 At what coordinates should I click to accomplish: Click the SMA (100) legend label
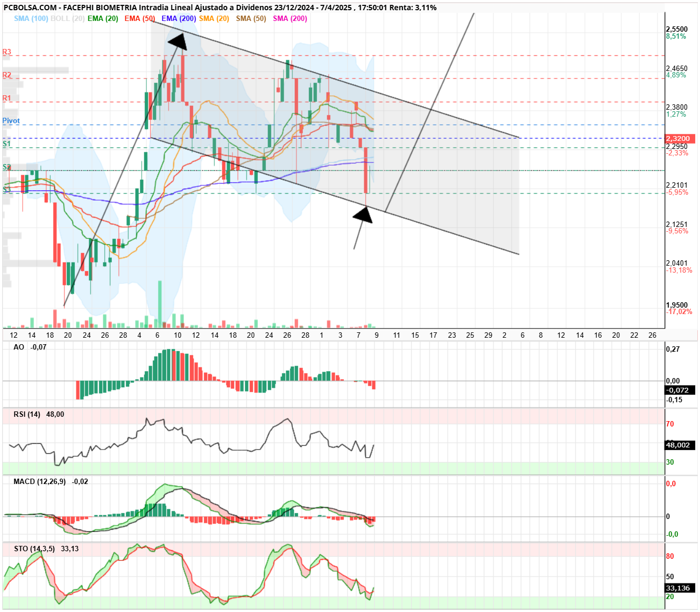click(x=31, y=18)
